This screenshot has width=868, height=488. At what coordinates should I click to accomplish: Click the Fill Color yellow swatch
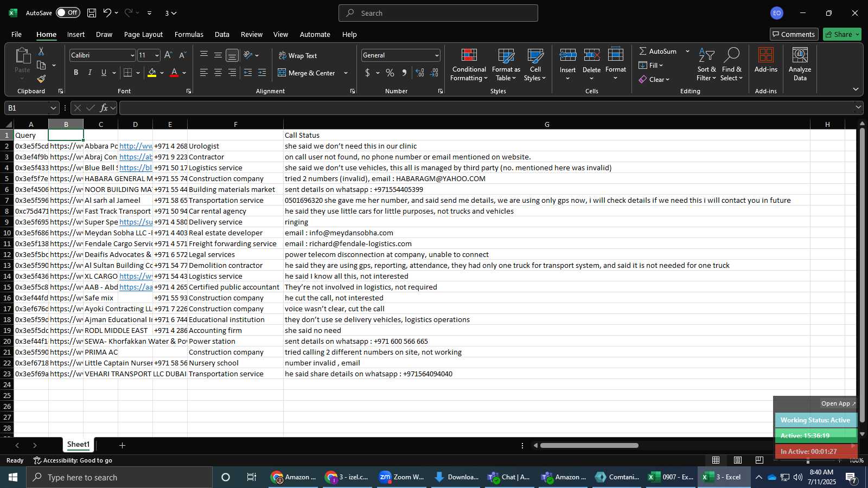tap(152, 73)
